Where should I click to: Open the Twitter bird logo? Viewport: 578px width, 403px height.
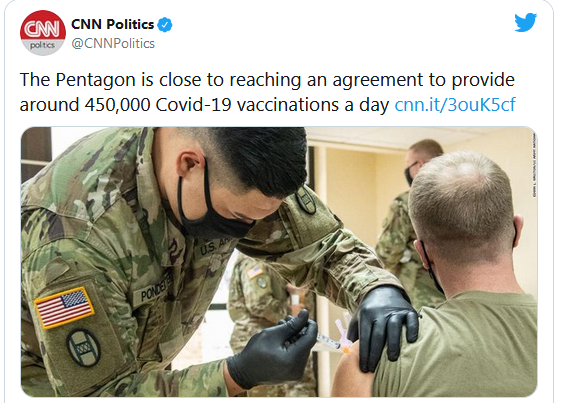pos(526,22)
